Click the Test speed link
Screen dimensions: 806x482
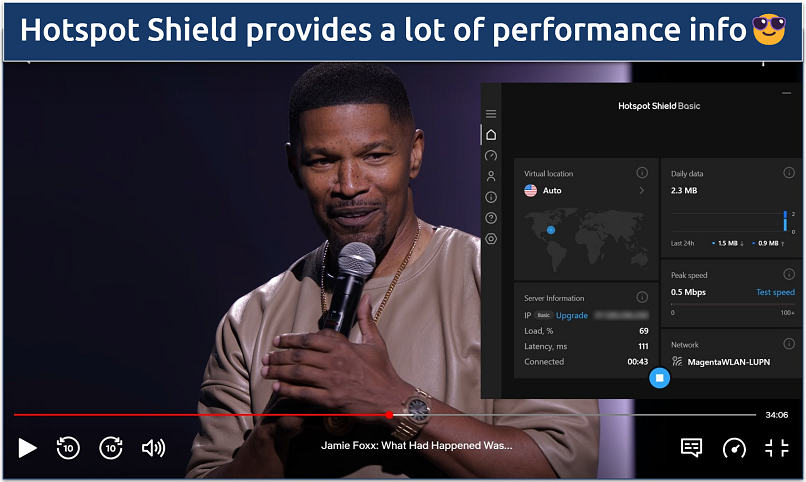(775, 292)
